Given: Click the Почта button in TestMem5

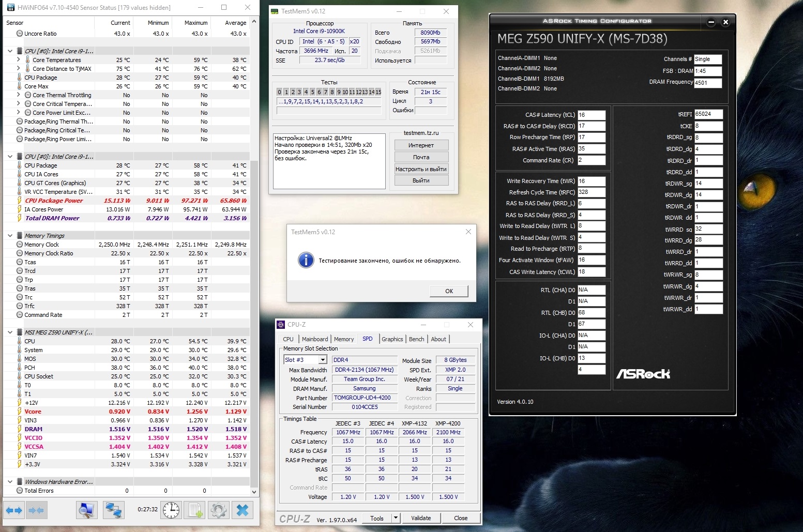Looking at the screenshot, I should 421,157.
